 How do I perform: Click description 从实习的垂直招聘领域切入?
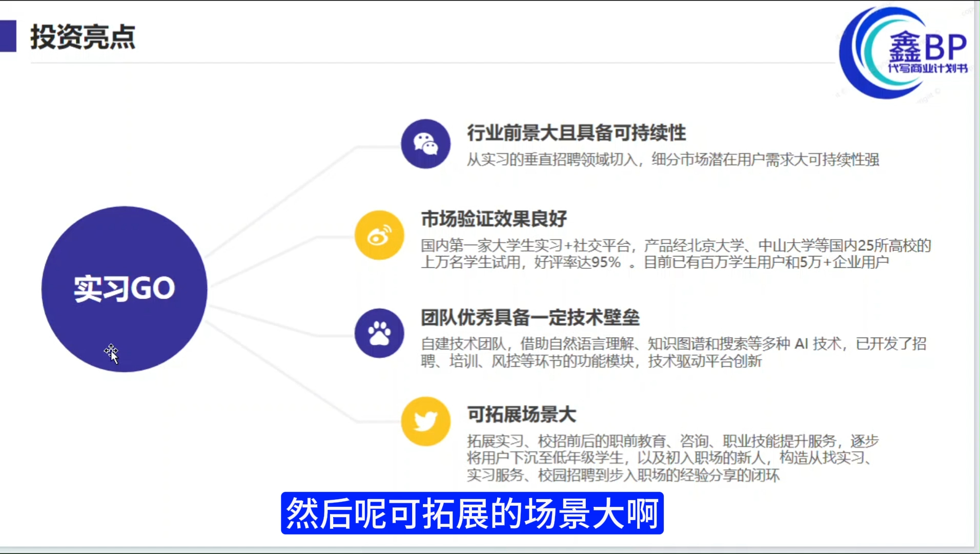(672, 160)
